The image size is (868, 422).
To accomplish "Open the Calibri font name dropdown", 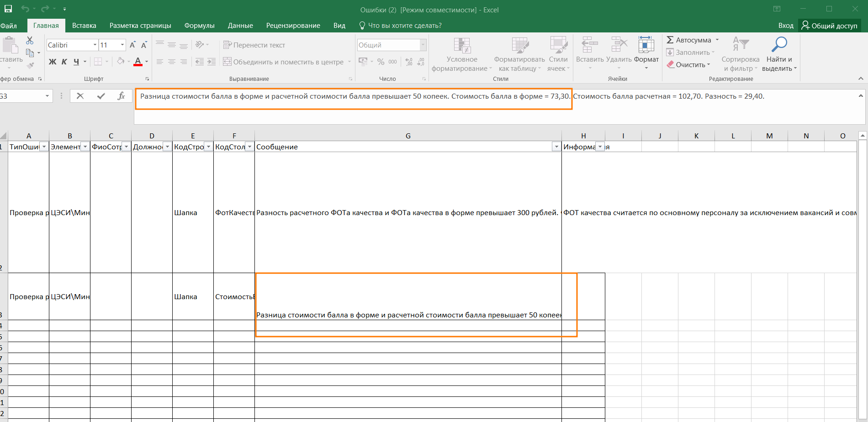I will (95, 45).
